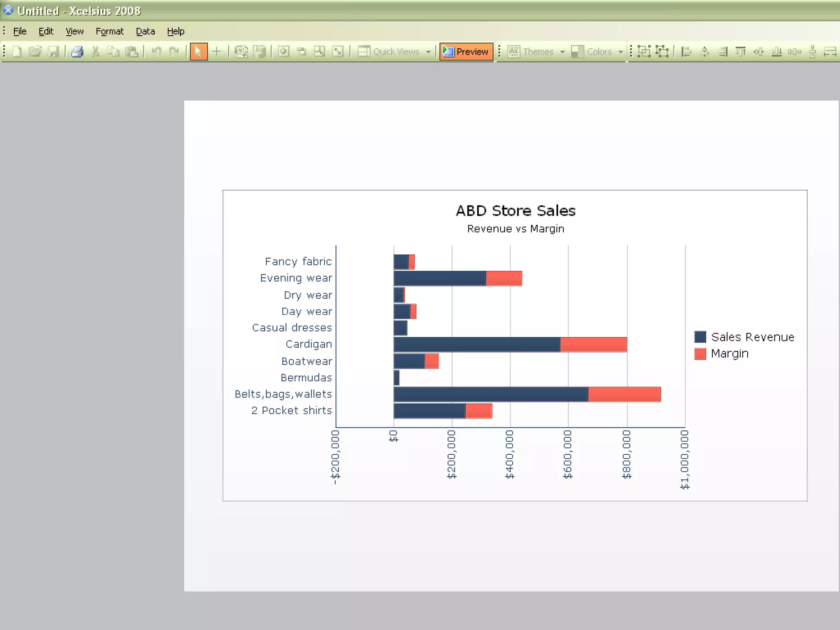The width and height of the screenshot is (840, 630).
Task: Click the 'ABD Store Sales' chart title
Action: click(516, 210)
